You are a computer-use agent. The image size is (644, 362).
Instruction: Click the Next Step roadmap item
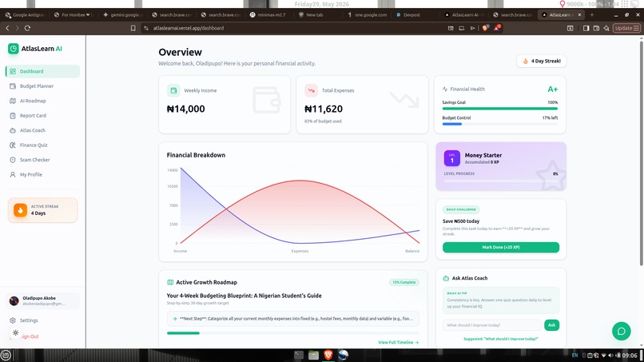click(293, 318)
